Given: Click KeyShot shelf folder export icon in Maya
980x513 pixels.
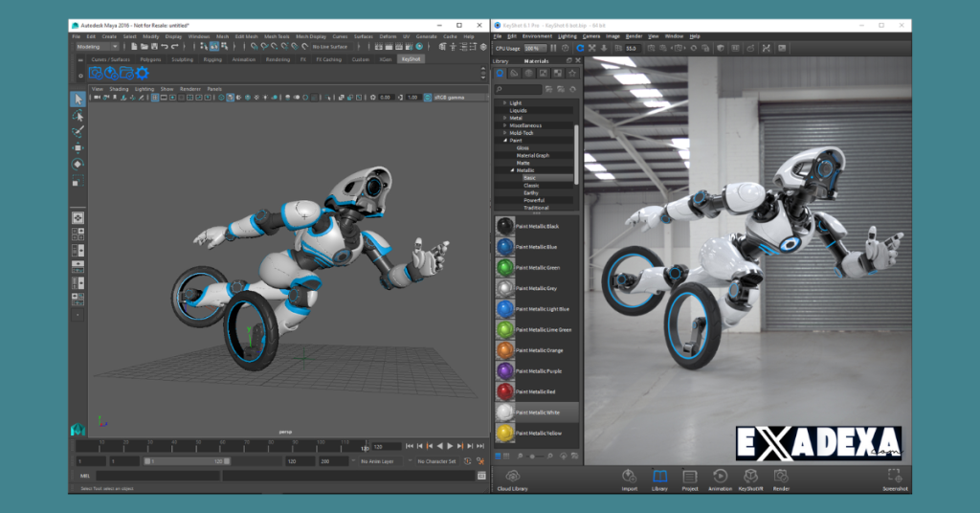Looking at the screenshot, I should (126, 73).
